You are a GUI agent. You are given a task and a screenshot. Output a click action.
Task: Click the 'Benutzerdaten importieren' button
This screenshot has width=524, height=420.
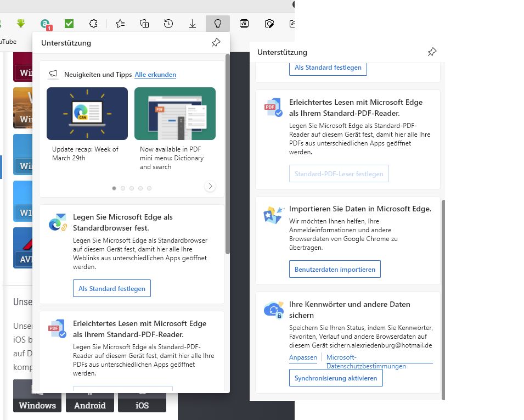pos(335,269)
